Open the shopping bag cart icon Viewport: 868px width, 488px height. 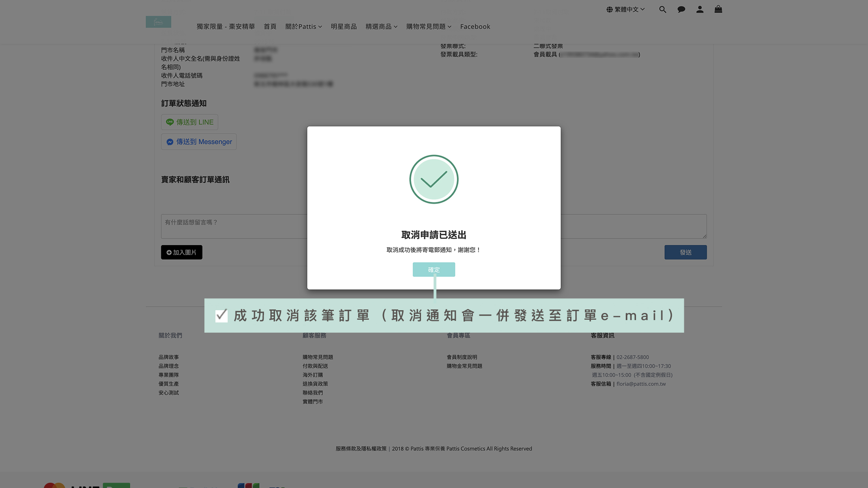(x=718, y=9)
